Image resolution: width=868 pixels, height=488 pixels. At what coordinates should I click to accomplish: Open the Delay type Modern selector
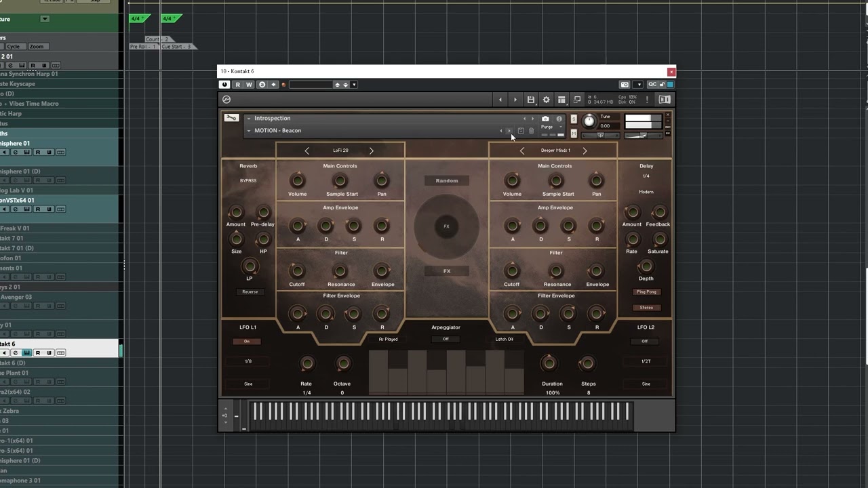coord(646,192)
